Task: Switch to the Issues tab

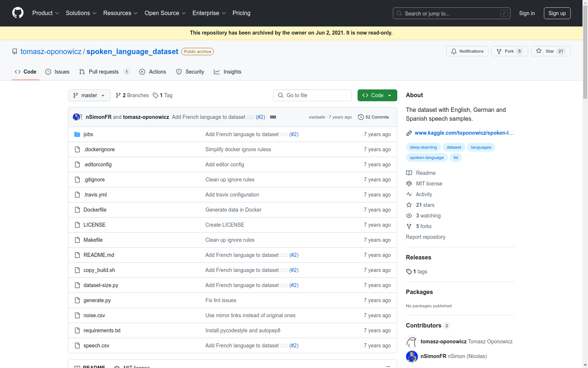Action: (x=57, y=72)
